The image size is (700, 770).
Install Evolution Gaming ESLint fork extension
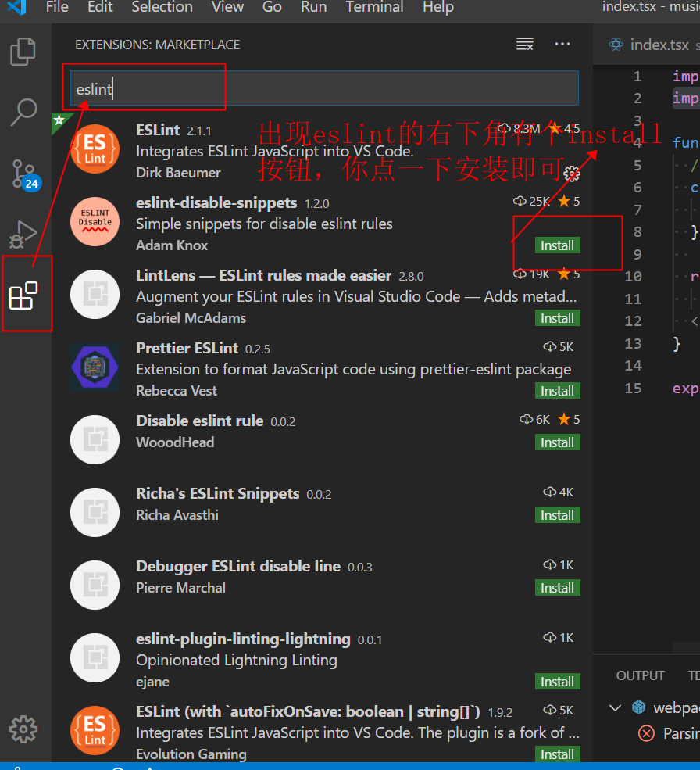558,754
